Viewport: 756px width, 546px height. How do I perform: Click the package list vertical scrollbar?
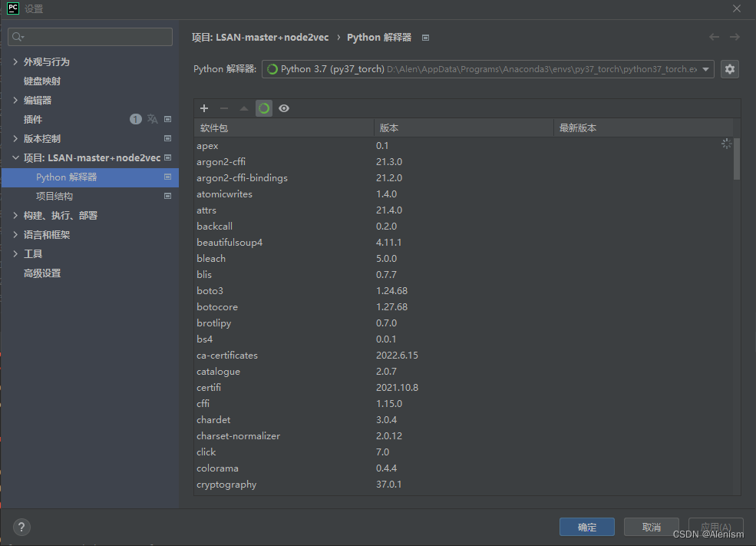[x=736, y=159]
